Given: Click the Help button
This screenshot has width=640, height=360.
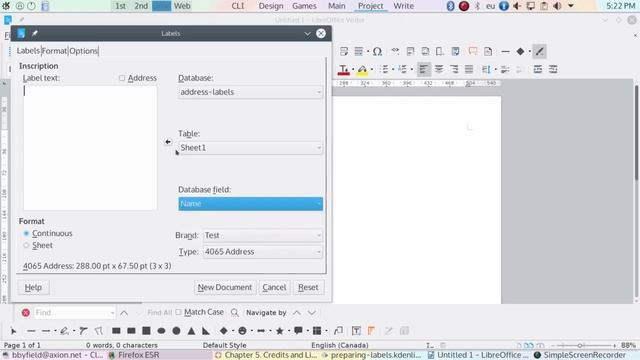Looking at the screenshot, I should 33,287.
